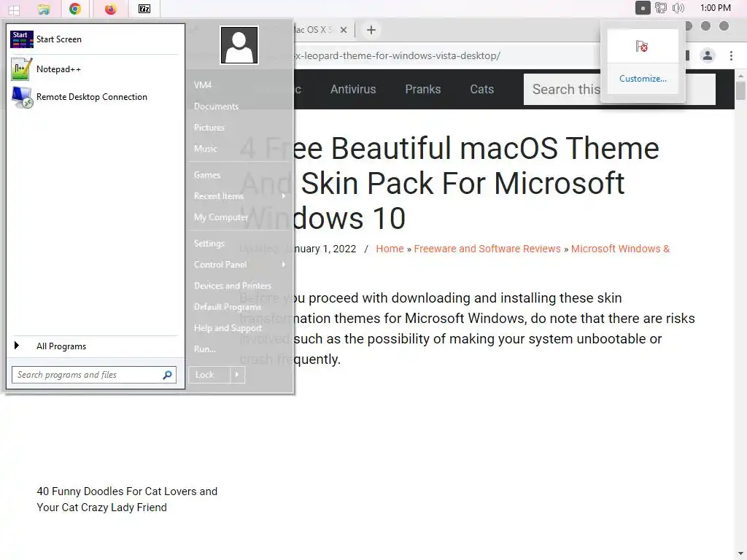Click the Lock button
Image resolution: width=747 pixels, height=560 pixels.
209,375
